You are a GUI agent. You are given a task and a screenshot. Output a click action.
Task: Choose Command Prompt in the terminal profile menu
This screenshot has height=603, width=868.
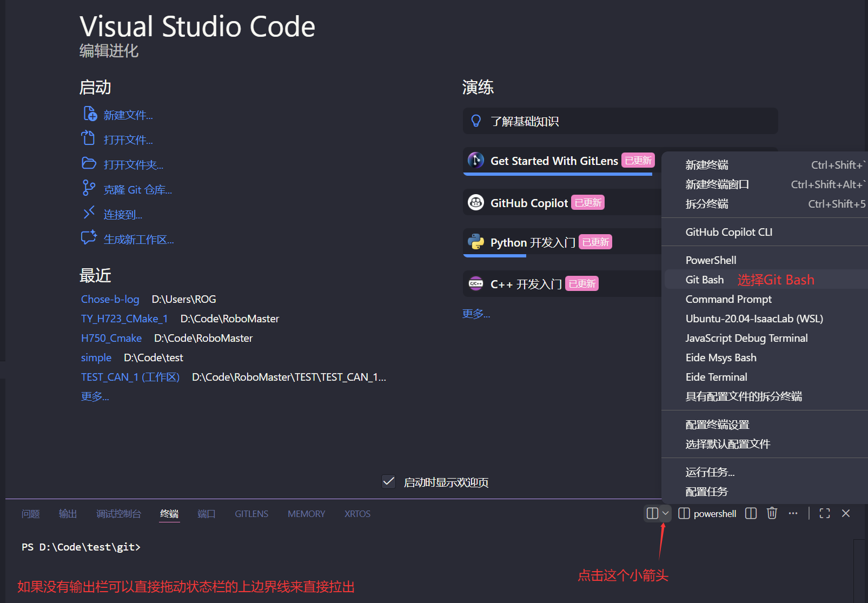(728, 299)
